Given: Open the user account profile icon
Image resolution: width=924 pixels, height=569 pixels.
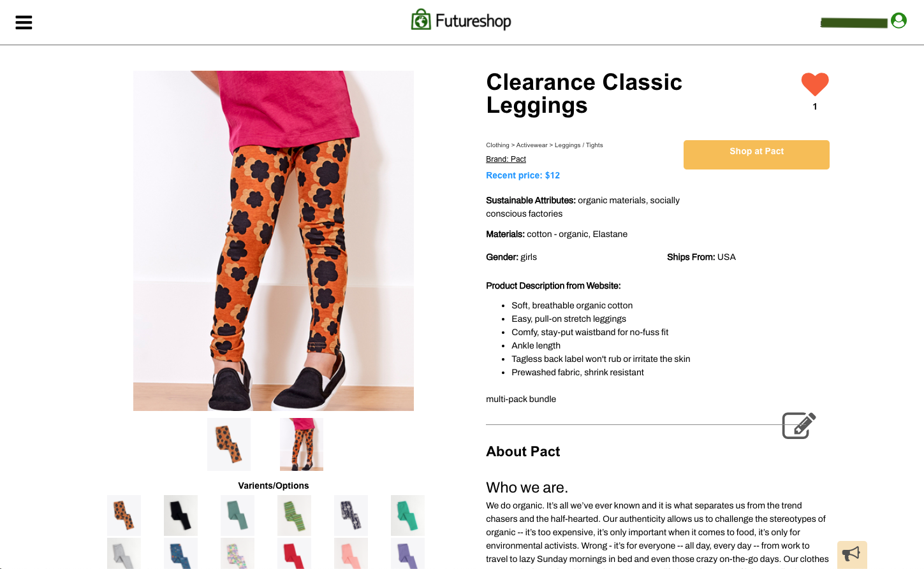Looking at the screenshot, I should tap(898, 20).
